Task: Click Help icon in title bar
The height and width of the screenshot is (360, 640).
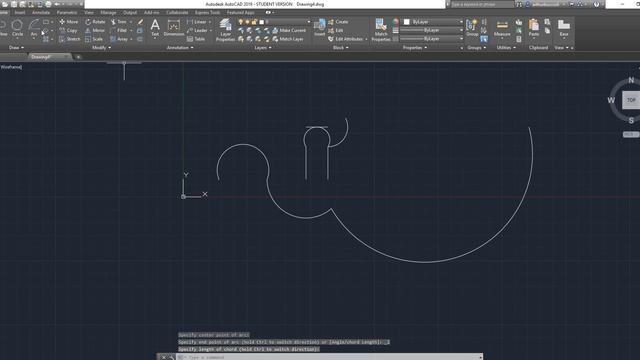Action: tap(597, 4)
